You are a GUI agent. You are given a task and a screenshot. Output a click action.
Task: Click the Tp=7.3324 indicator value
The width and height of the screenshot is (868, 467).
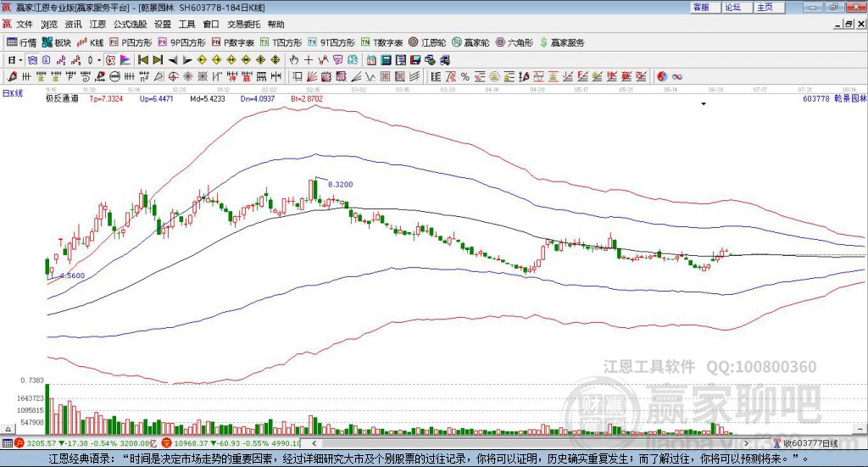(106, 98)
